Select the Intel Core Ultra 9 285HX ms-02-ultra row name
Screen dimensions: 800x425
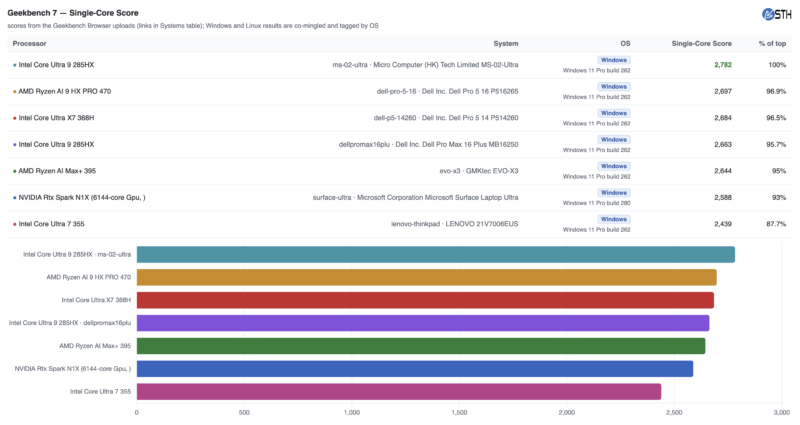tap(56, 65)
